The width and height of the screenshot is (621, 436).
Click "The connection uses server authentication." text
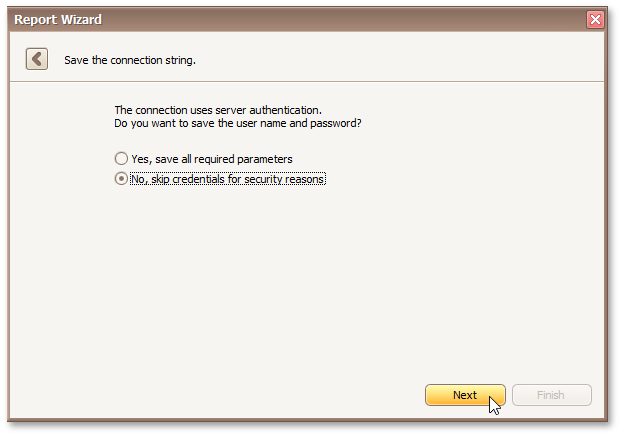218,110
